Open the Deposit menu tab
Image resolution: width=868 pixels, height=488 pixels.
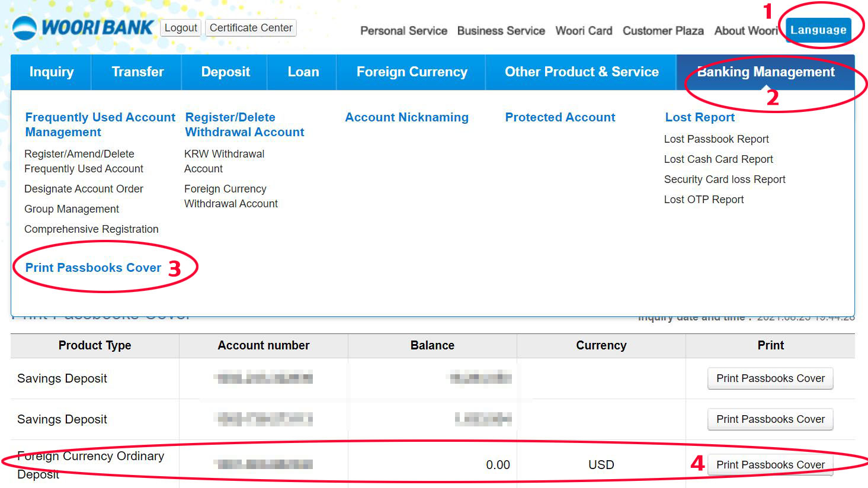click(x=225, y=72)
